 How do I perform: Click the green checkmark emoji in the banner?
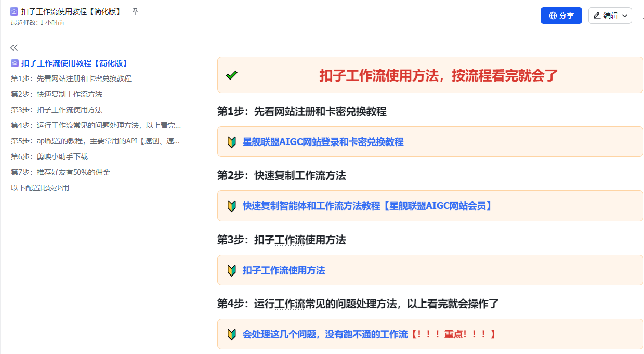tap(231, 75)
